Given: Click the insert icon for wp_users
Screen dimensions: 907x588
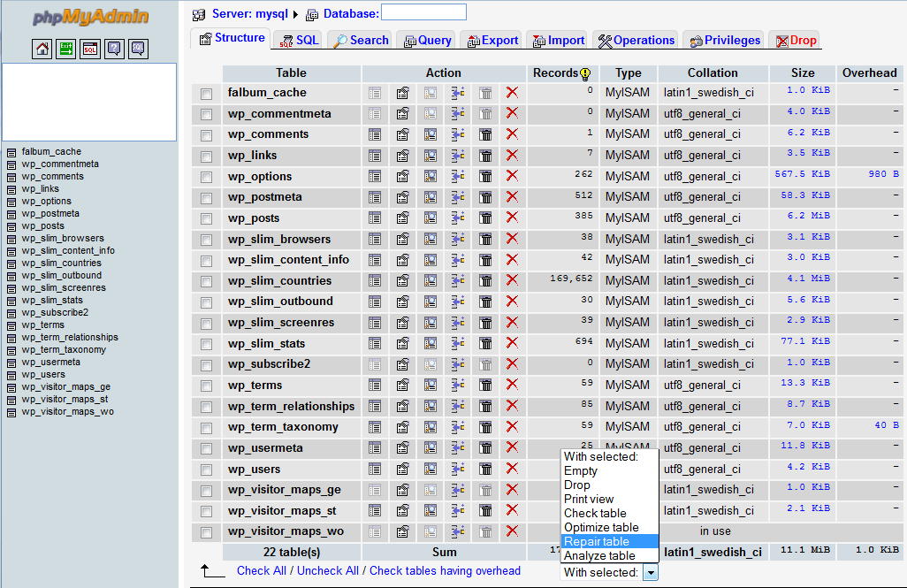Looking at the screenshot, I should click(x=458, y=470).
